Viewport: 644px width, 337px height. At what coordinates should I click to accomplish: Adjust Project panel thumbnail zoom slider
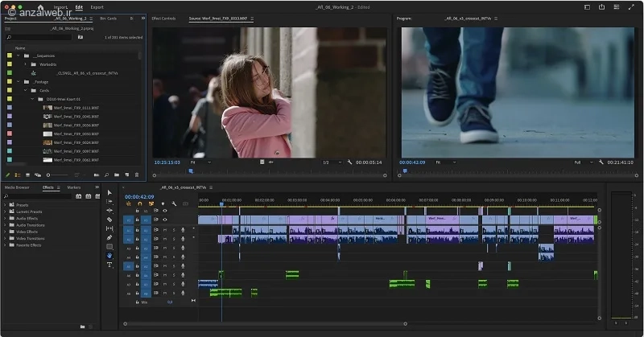coord(57,175)
